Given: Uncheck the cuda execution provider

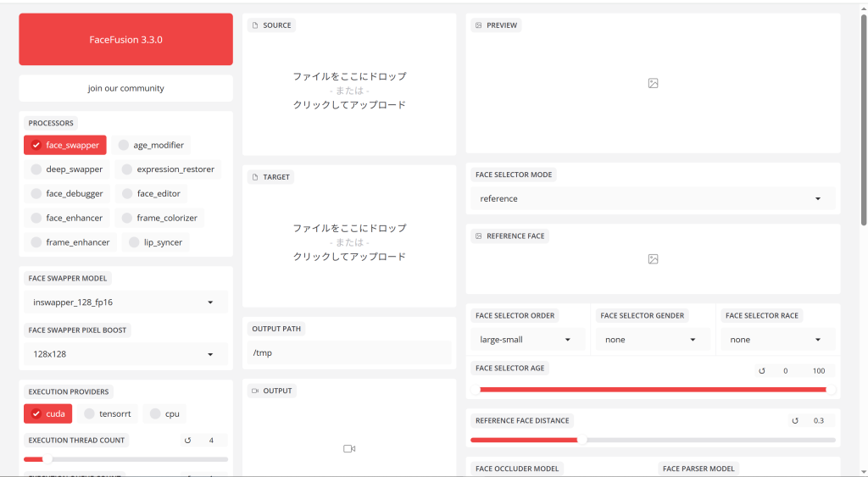Looking at the screenshot, I should pyautogui.click(x=47, y=414).
